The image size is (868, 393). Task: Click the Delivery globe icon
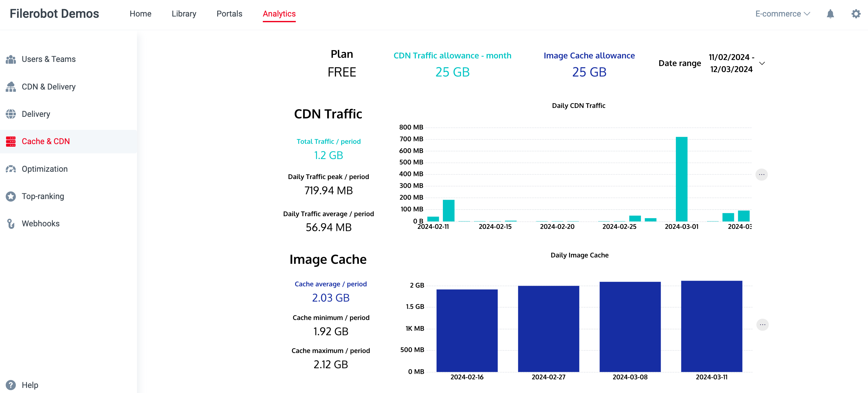(11, 114)
